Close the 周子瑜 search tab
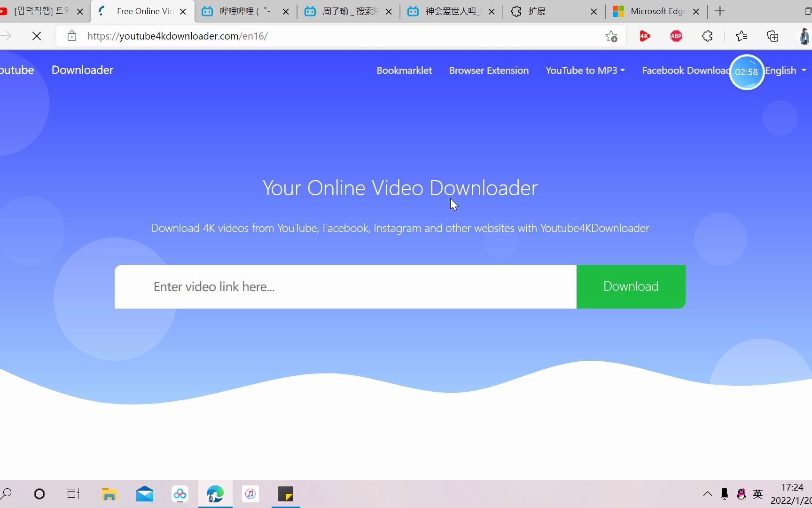This screenshot has height=508, width=812. 389,12
